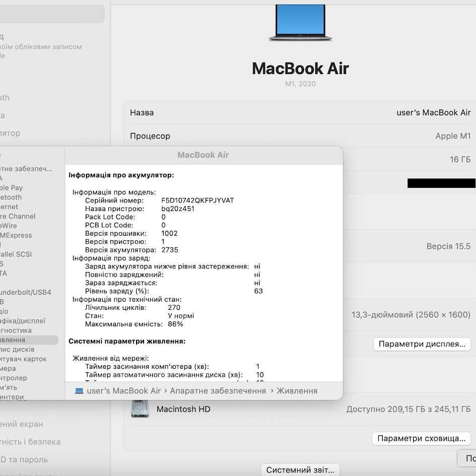Open the пароль item in Settings sidebar
Screen dimensions: 476x476
(x=24, y=459)
